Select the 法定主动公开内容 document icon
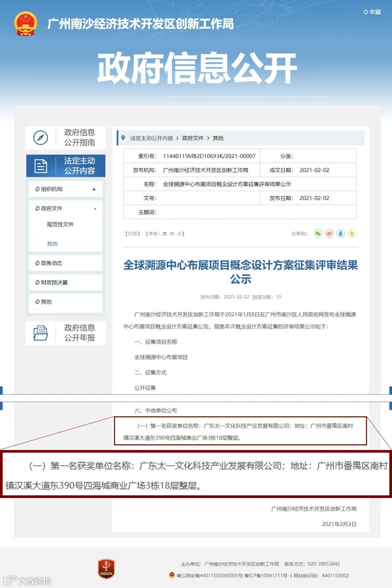This screenshot has width=392, height=588. coord(41,166)
